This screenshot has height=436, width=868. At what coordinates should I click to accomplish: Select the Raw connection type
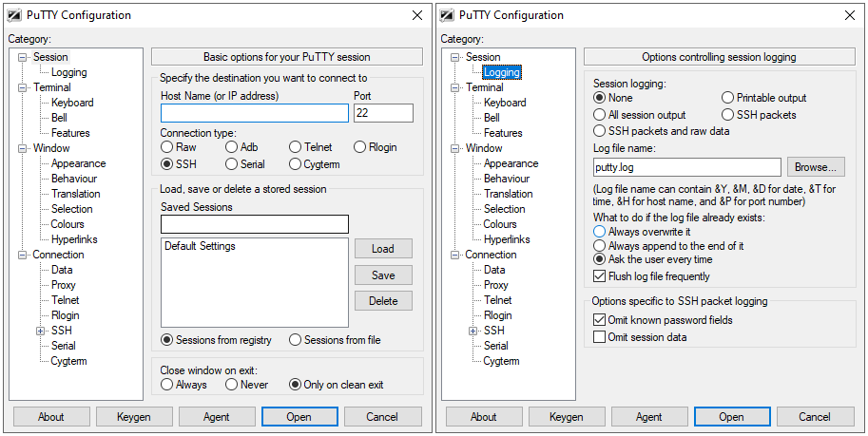click(x=178, y=147)
